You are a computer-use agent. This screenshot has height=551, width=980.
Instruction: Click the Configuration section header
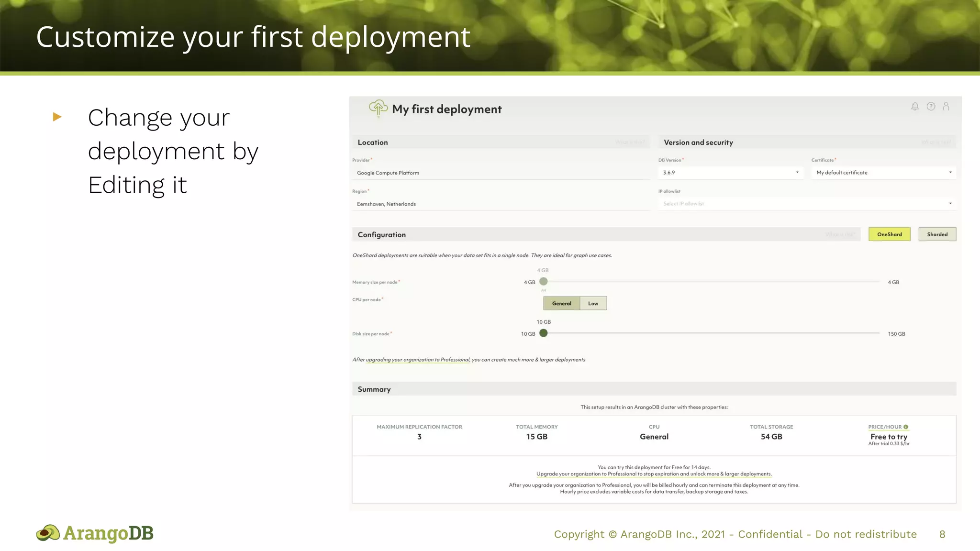606,234
